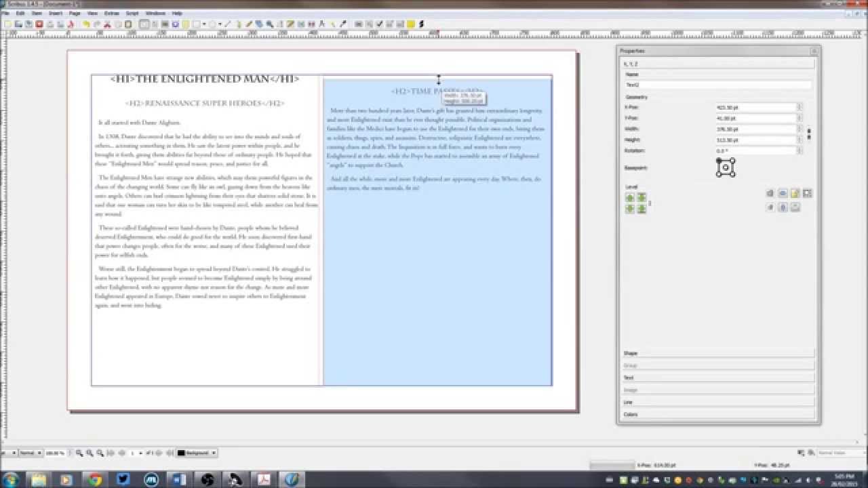Click the Raise one level icon
The width and height of the screenshot is (868, 488).
point(630,197)
